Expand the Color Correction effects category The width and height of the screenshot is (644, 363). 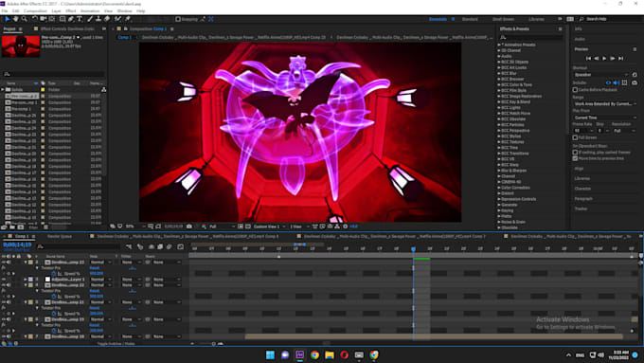click(x=499, y=188)
